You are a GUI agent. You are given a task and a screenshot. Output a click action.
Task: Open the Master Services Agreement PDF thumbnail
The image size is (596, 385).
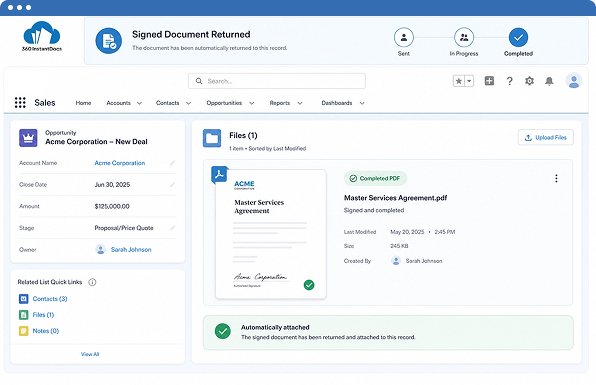point(271,234)
